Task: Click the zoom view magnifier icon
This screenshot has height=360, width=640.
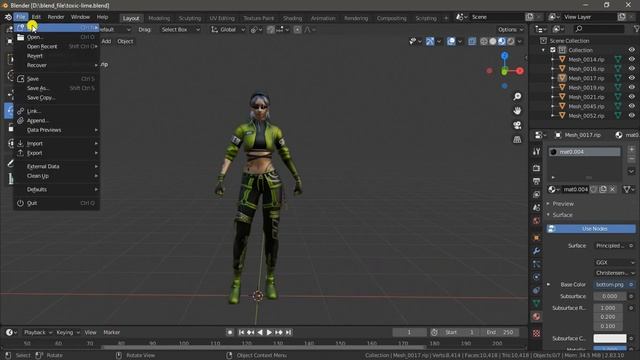Action: point(517,96)
